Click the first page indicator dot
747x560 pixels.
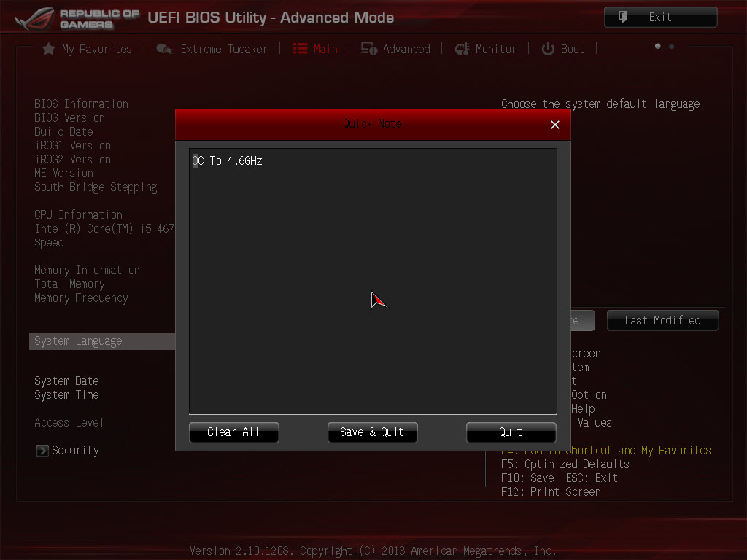coord(658,46)
